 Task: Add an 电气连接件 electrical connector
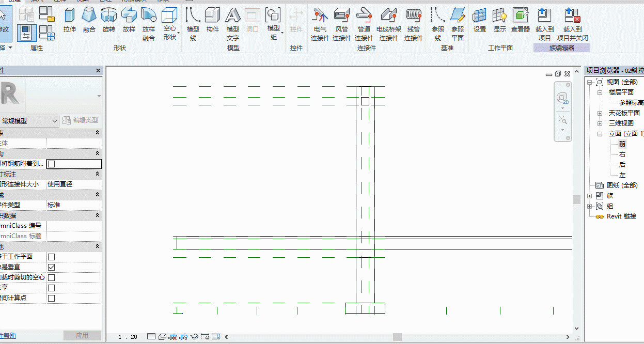point(320,24)
